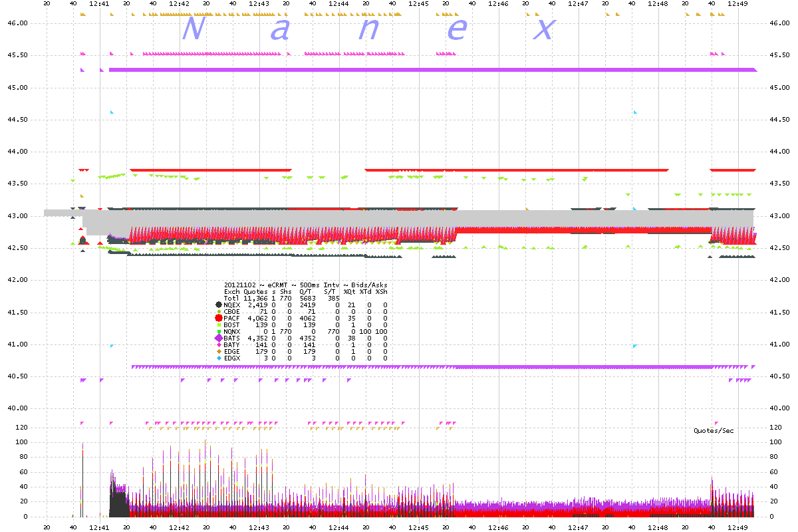Click the '12:44' label on top time axis
Image resolution: width=798 pixels, height=532 pixels.
pos(339,4)
